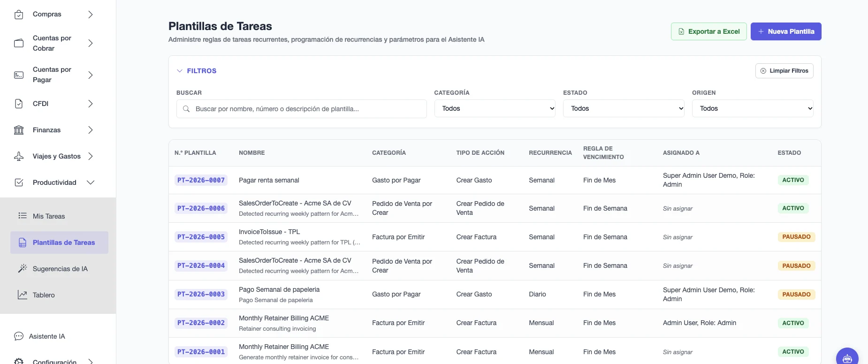This screenshot has height=364, width=868.
Task: Collapse the Productividad section chevron
Action: click(x=91, y=182)
